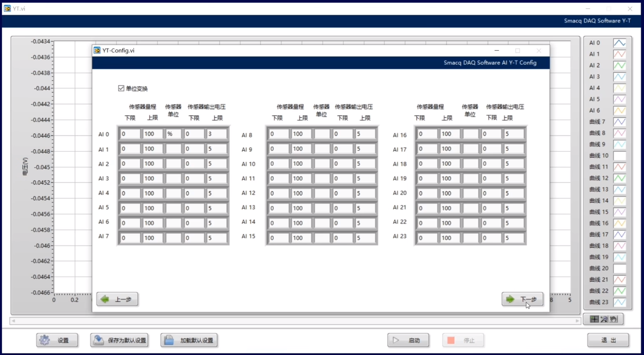Click the YT-Config.vi title bar icon

pyautogui.click(x=97, y=50)
